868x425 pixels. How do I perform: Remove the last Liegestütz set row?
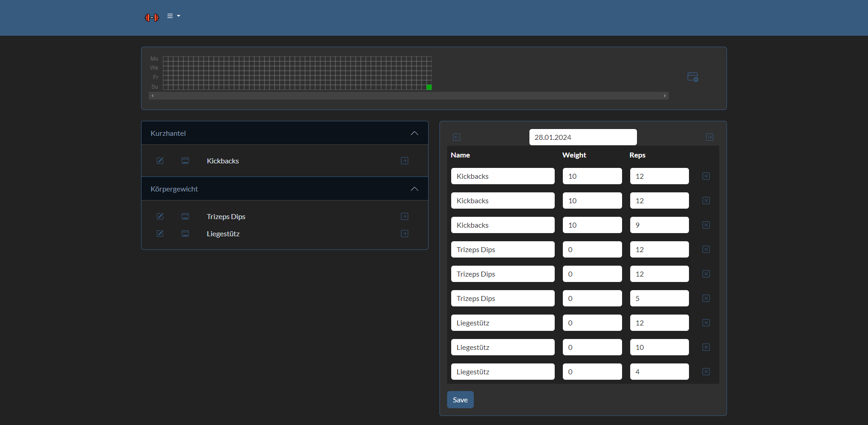[x=706, y=372]
